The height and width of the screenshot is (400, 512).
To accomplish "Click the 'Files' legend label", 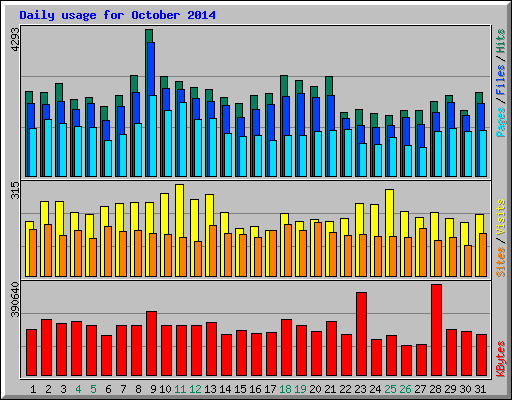I will point(501,80).
